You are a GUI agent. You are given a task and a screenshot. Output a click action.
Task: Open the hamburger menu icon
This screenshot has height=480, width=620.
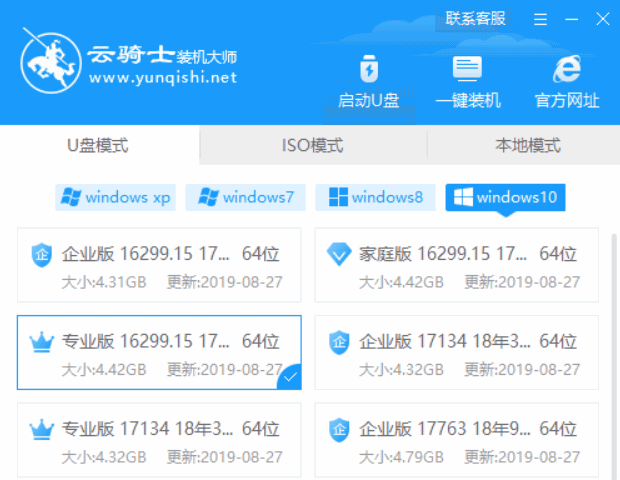tap(540, 19)
